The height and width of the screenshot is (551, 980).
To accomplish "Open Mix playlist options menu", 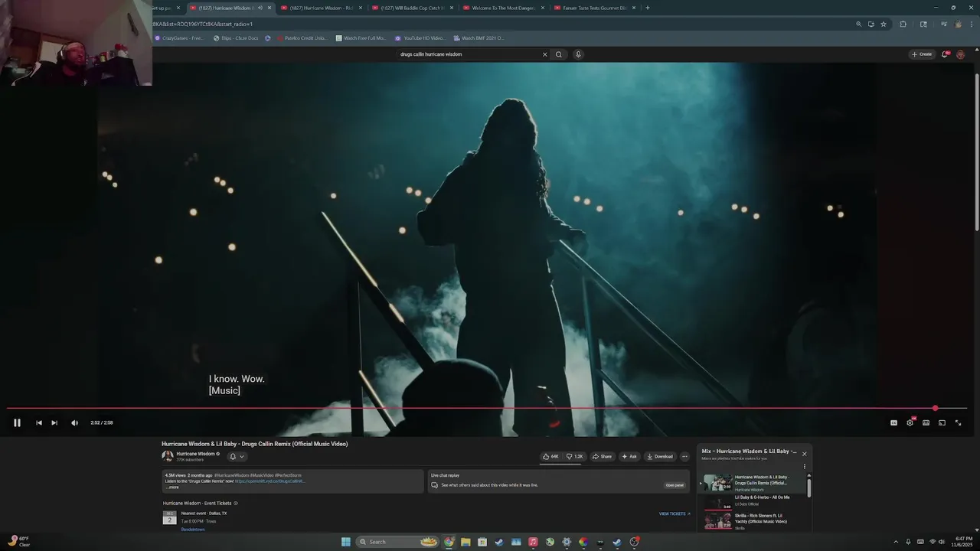I will click(x=804, y=466).
